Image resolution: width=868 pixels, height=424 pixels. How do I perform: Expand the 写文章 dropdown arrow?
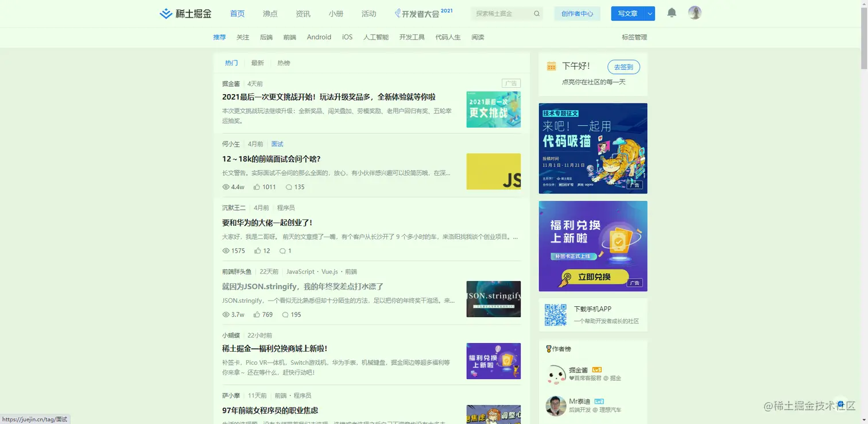pos(649,14)
